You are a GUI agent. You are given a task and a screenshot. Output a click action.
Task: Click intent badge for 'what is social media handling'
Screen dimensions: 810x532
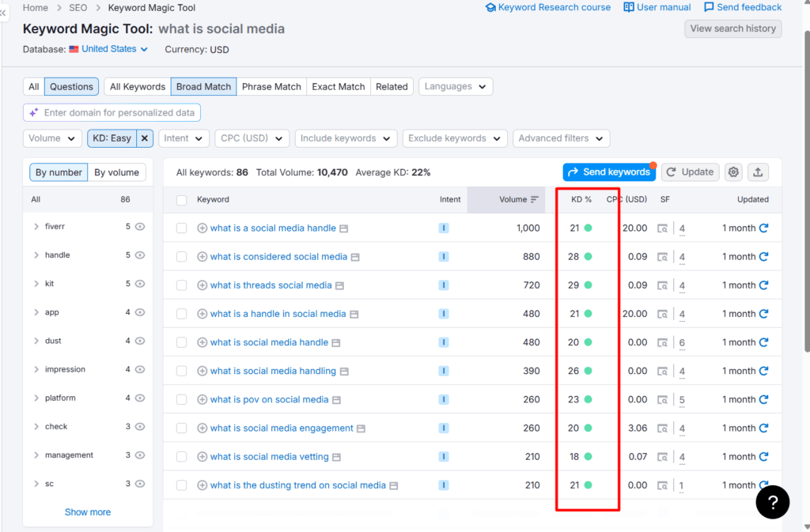443,371
